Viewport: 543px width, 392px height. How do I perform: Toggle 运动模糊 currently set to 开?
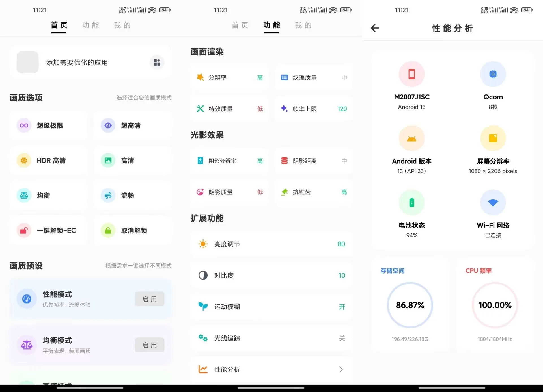click(271, 307)
